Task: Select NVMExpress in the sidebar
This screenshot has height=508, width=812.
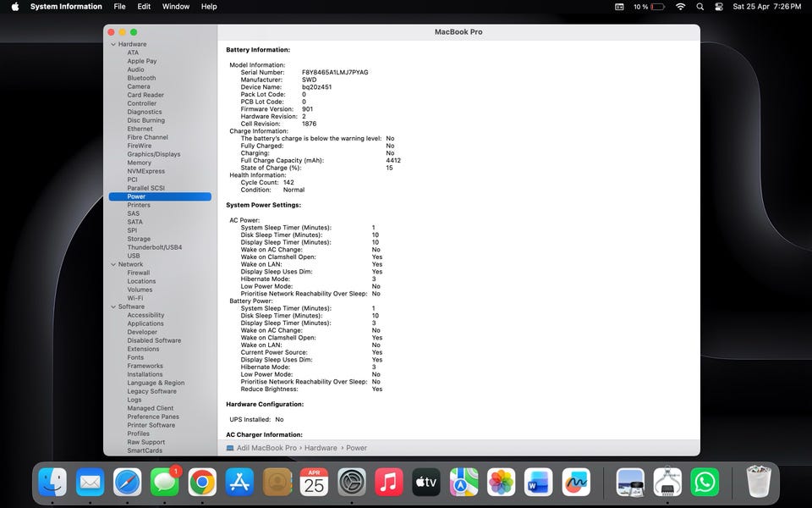Action: pyautogui.click(x=146, y=171)
